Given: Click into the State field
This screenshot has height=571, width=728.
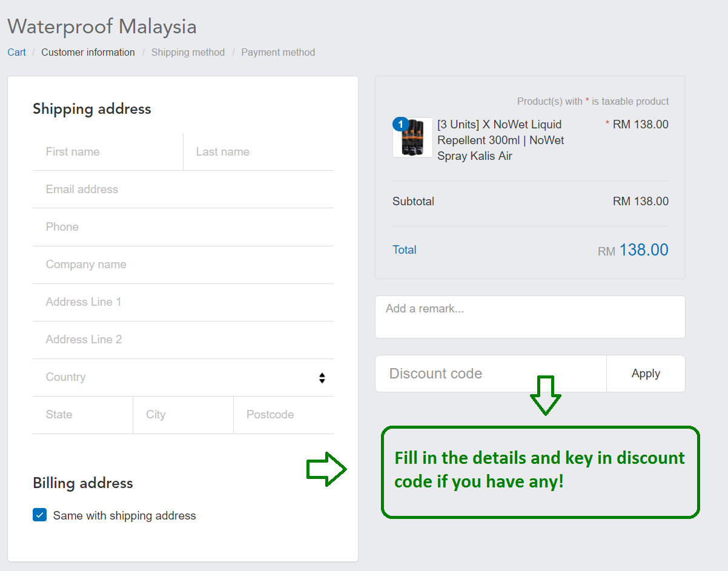Looking at the screenshot, I should 82,415.
